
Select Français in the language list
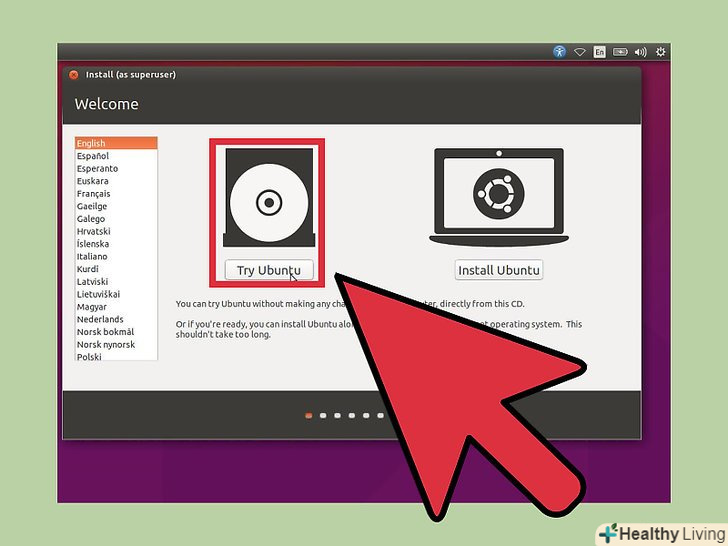94,194
